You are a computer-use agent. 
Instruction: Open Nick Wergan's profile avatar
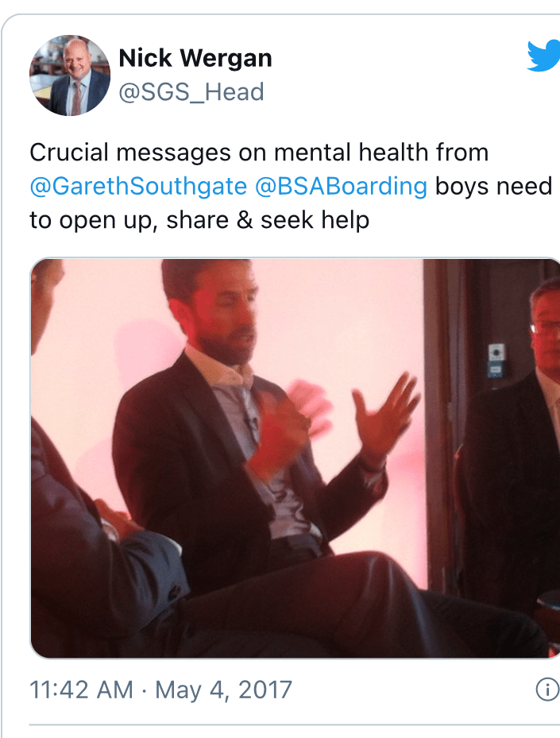tap(70, 75)
